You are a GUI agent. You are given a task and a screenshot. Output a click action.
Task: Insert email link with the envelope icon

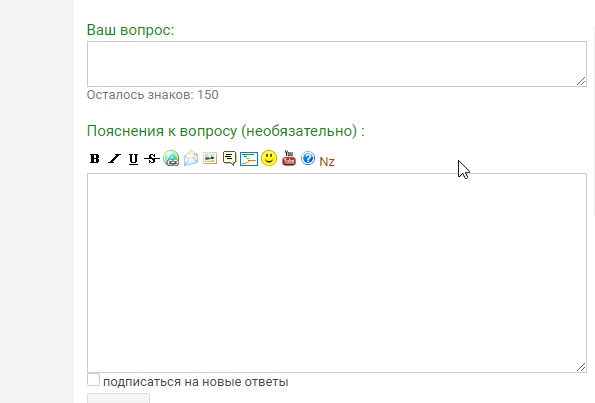click(191, 158)
